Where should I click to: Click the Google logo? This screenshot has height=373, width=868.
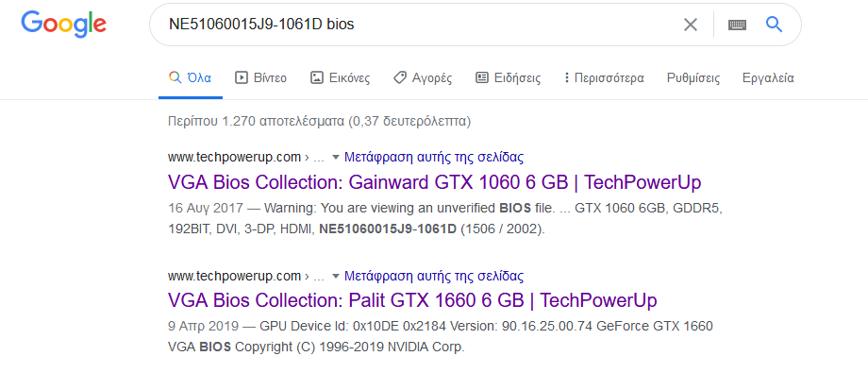pos(63,24)
